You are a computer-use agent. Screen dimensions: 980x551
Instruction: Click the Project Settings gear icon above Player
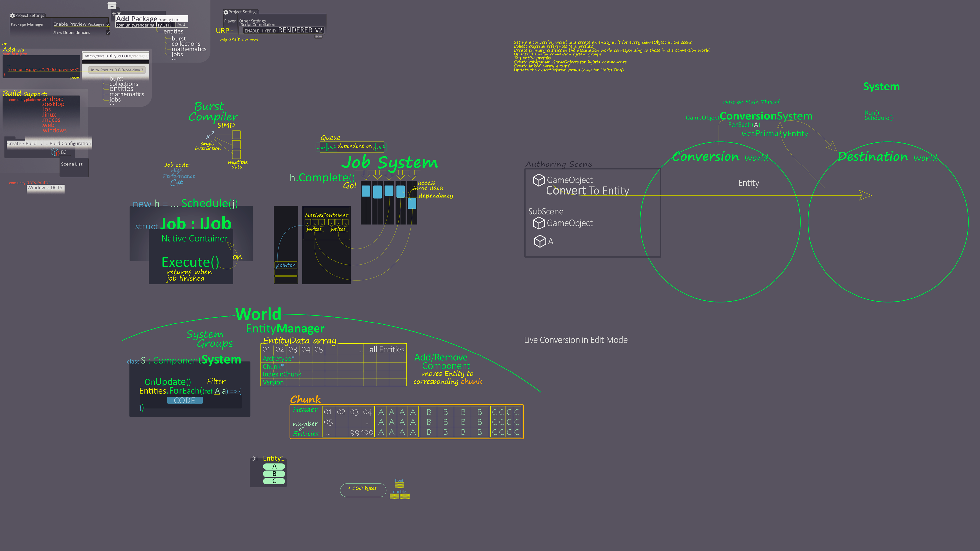(x=226, y=12)
